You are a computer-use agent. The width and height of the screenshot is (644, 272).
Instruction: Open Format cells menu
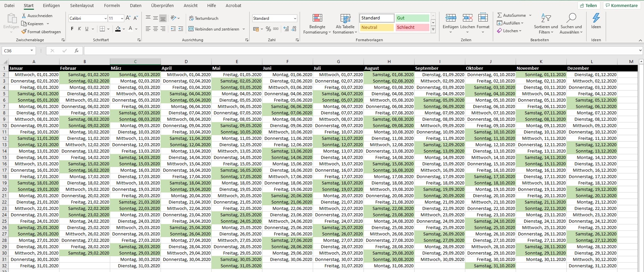pyautogui.click(x=483, y=23)
